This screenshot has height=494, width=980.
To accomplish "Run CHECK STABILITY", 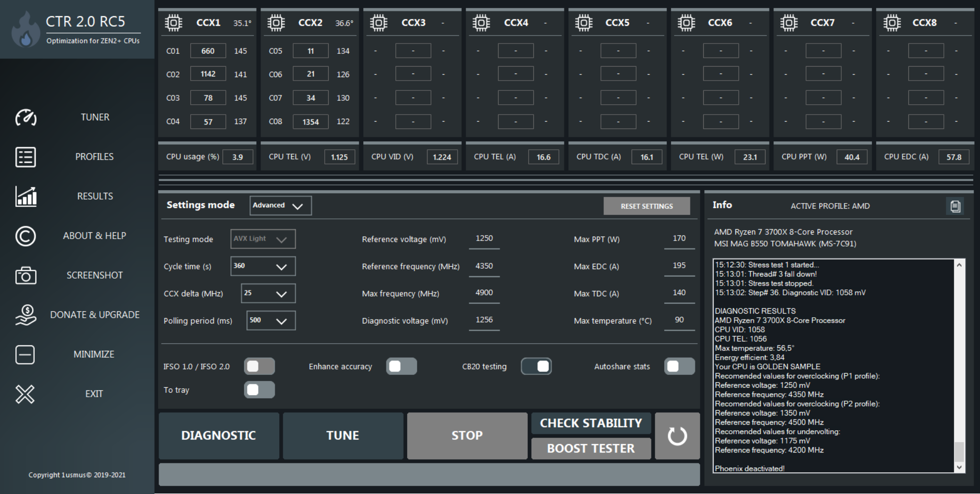I will [x=591, y=423].
